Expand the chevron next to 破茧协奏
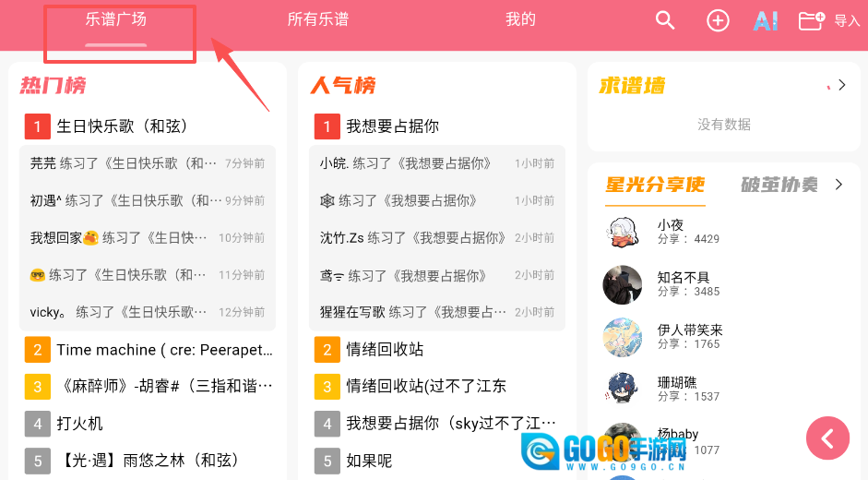The image size is (868, 480). click(x=838, y=184)
